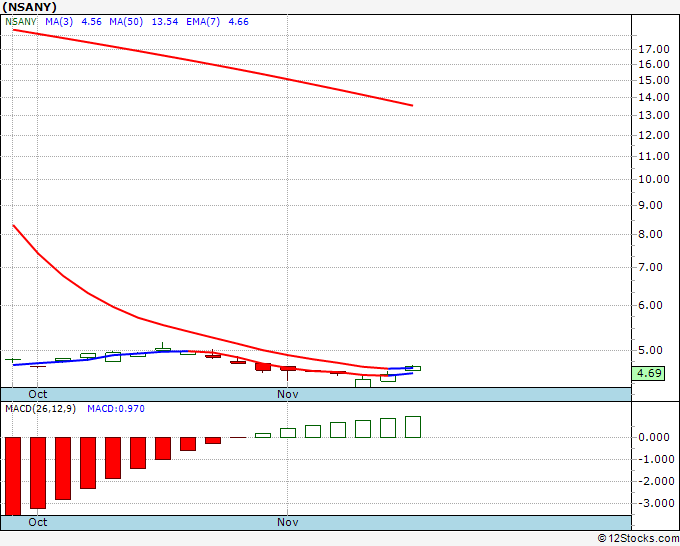The height and width of the screenshot is (546, 680).
Task: Click the MA(50) value 13.54
Action: 165,22
